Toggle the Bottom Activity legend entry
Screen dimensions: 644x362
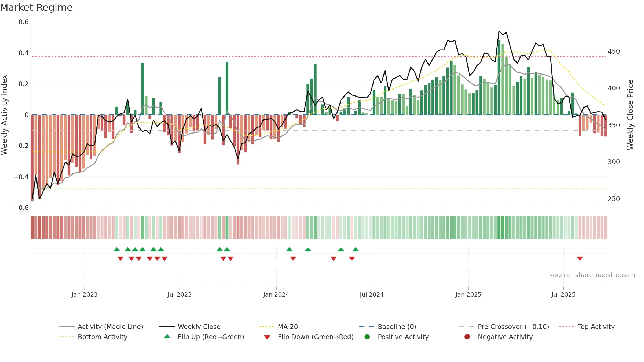click(x=93, y=337)
